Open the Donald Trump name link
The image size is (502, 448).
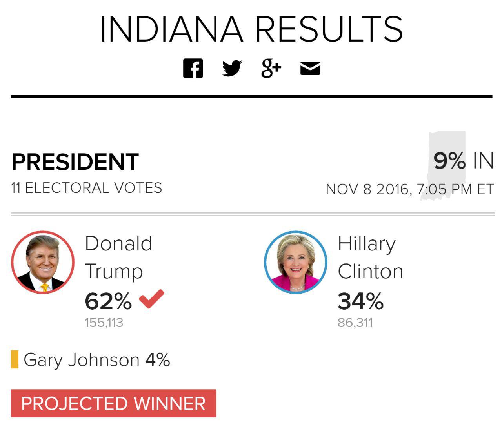click(118, 257)
